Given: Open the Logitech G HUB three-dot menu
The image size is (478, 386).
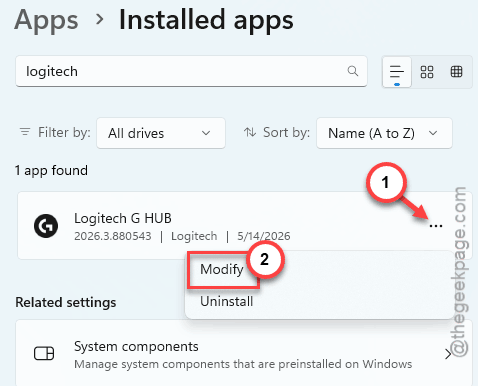Looking at the screenshot, I should click(436, 226).
